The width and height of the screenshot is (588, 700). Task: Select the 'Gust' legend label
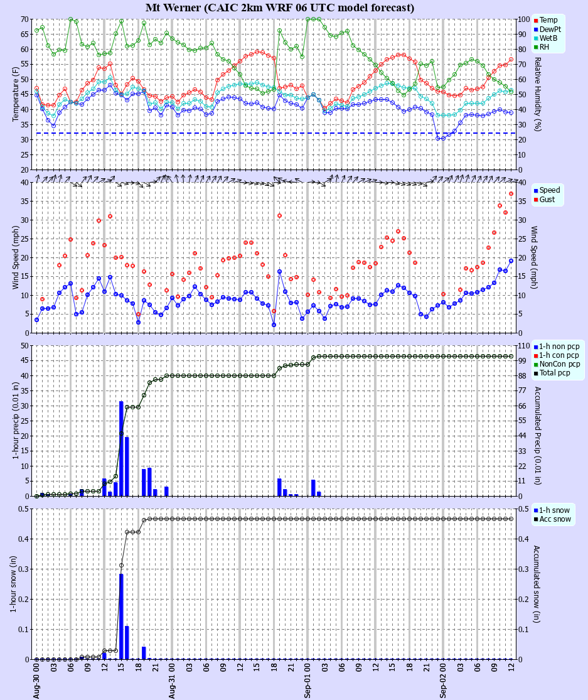point(547,199)
